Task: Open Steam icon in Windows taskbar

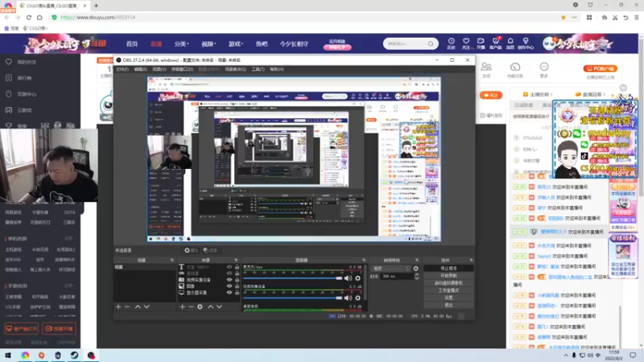Action: (74, 355)
